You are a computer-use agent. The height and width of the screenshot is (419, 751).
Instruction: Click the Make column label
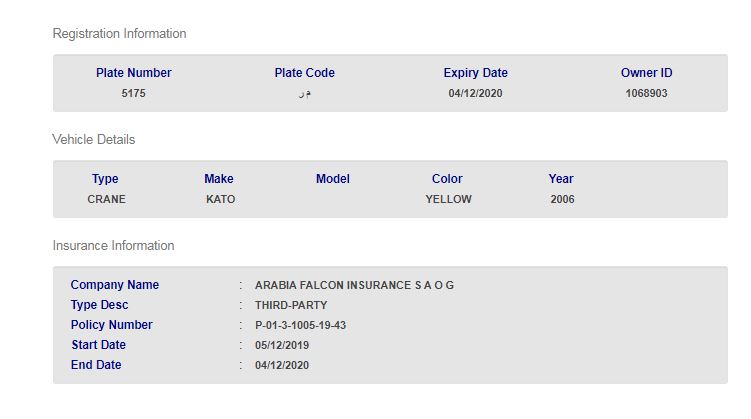pos(218,179)
